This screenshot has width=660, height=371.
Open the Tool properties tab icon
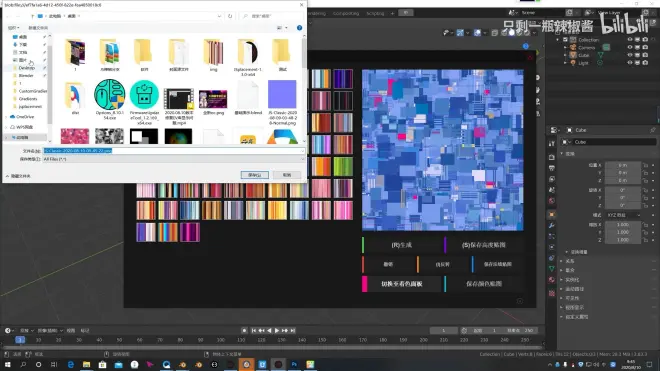(552, 144)
